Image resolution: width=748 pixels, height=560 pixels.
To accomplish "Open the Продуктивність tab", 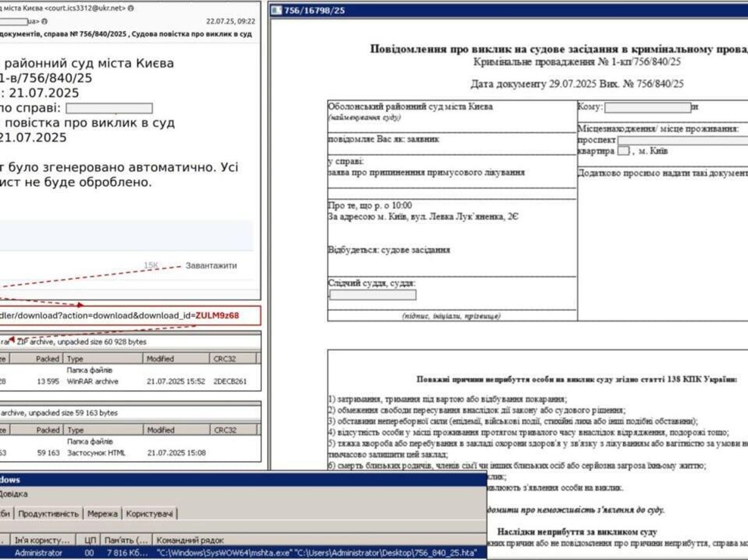I will click(x=48, y=514).
